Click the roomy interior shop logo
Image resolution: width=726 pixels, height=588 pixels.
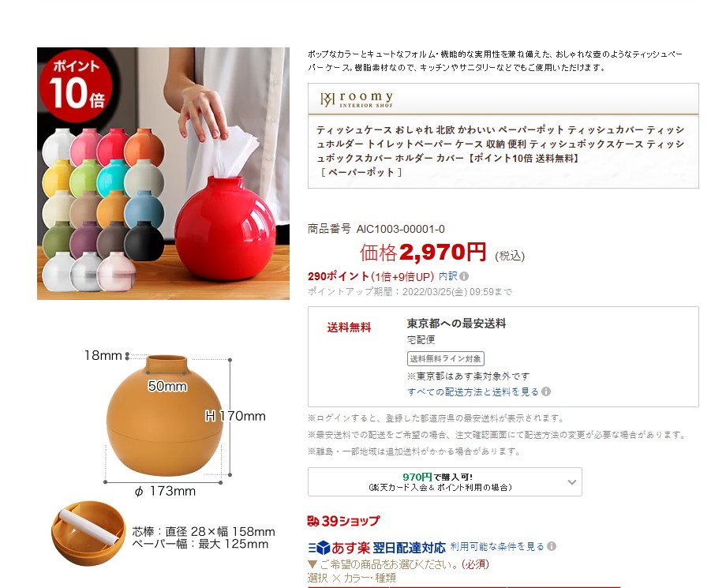click(x=357, y=99)
